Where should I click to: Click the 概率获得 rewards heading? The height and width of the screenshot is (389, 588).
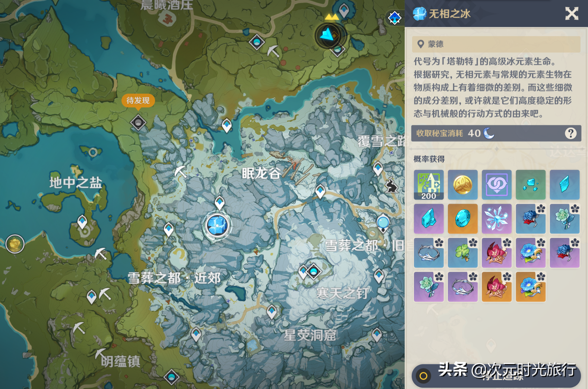[429, 159]
